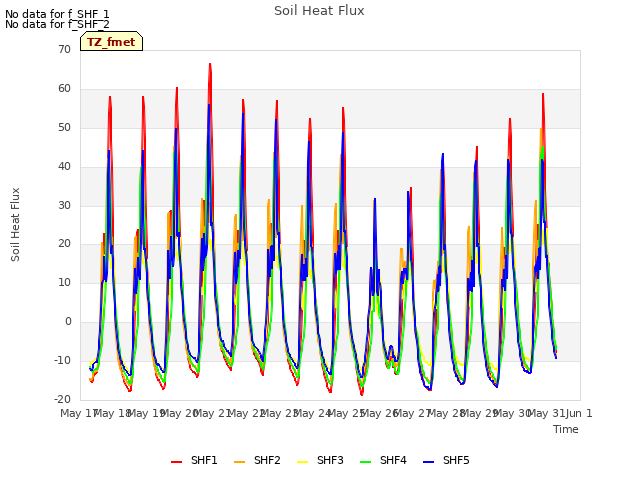Click the May 17 x-axis date label

point(78,413)
